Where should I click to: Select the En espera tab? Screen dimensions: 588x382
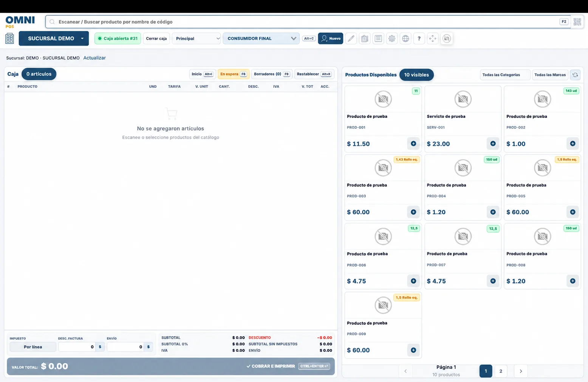234,74
